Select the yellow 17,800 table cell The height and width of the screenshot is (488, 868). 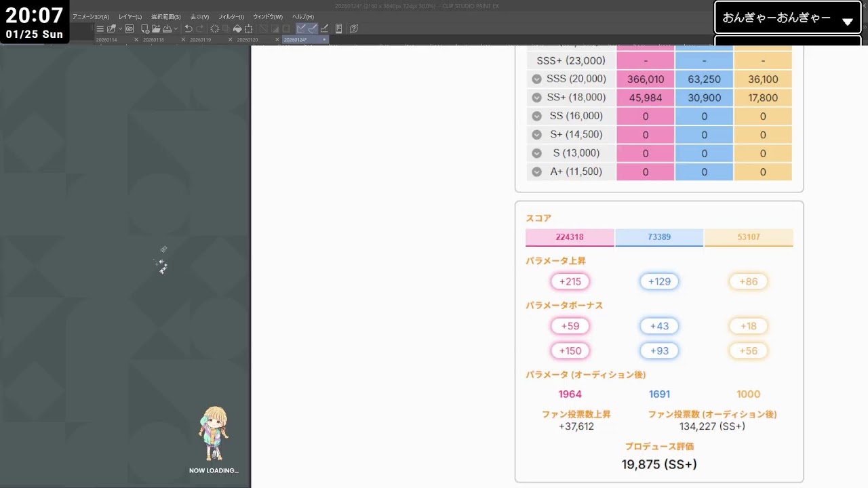click(x=763, y=98)
